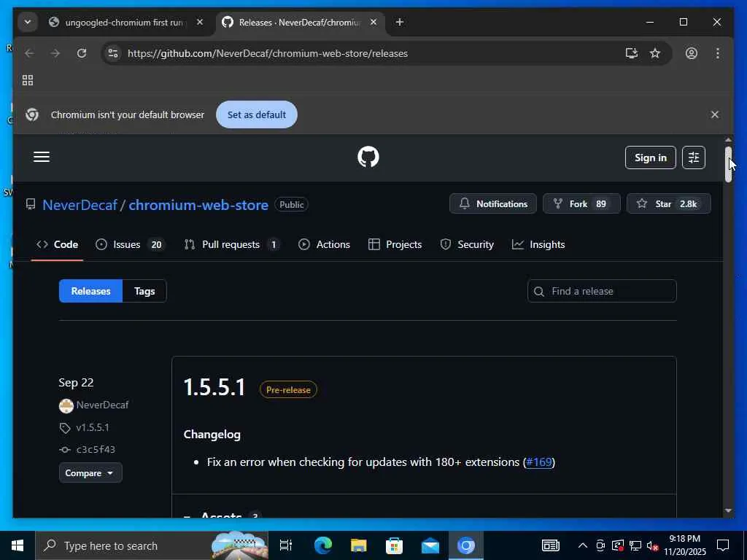Open Chromium three-dot menu
Viewport: 747px width, 560px height.
(x=718, y=53)
